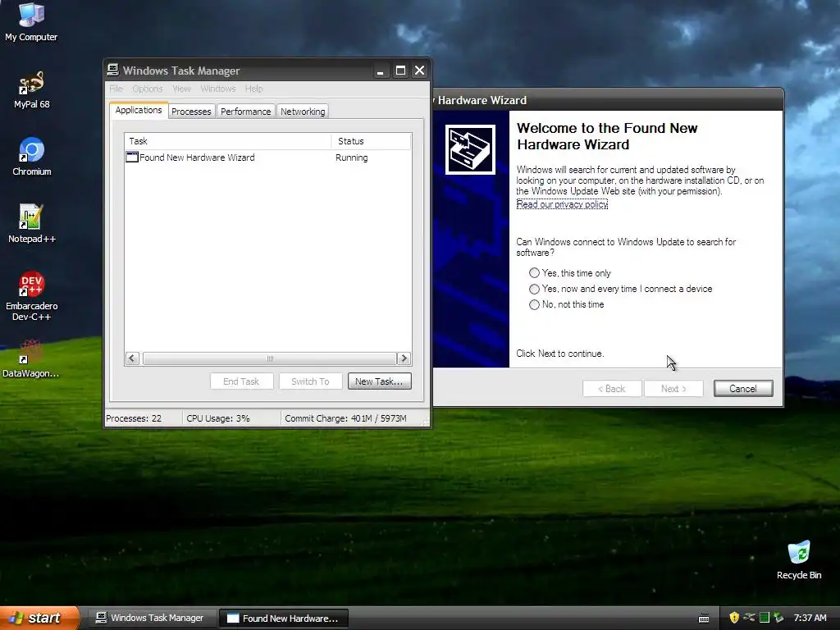The height and width of the screenshot is (630, 840).
Task: Click the Status column header
Action: click(372, 141)
